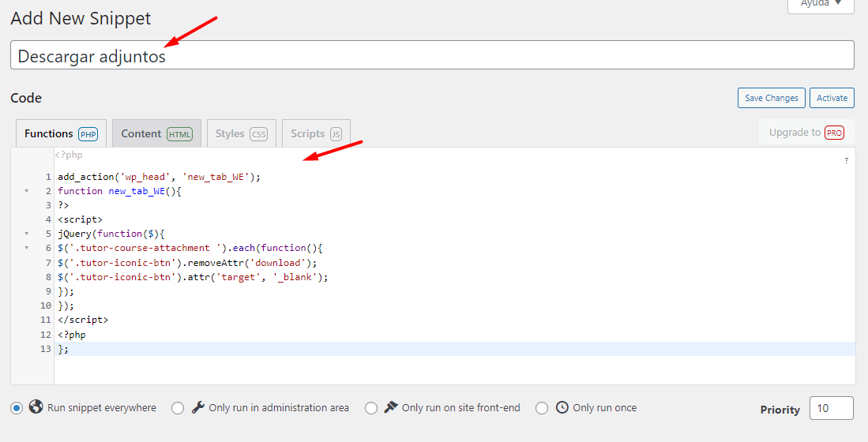
Task: Collapse the code fold at line 2
Action: [26, 191]
